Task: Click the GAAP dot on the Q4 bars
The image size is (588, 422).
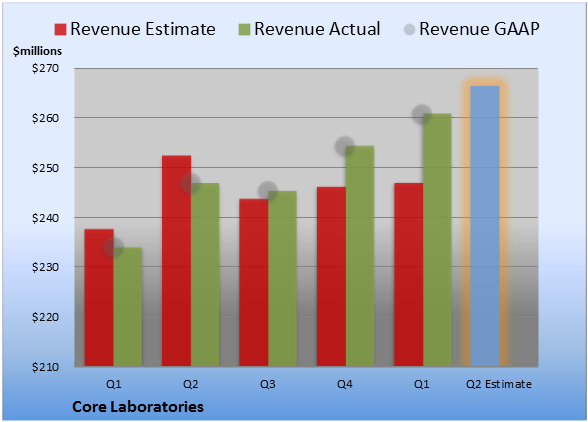Action: coord(345,146)
